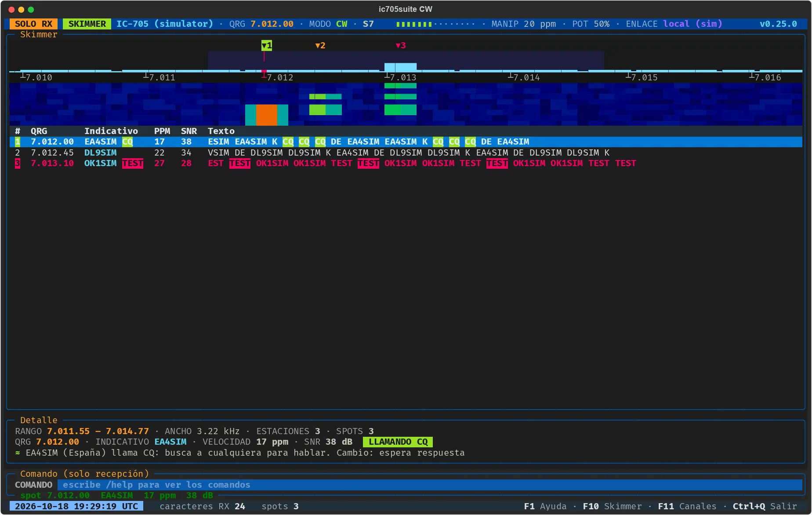Click the S-meter signal bar
Viewport: 812px width, 515px height.
(435, 24)
